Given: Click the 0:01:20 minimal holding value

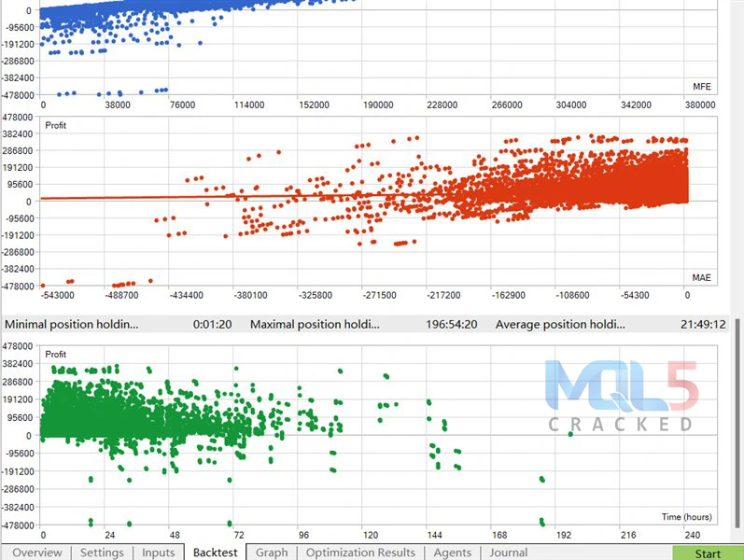Looking at the screenshot, I should (212, 324).
